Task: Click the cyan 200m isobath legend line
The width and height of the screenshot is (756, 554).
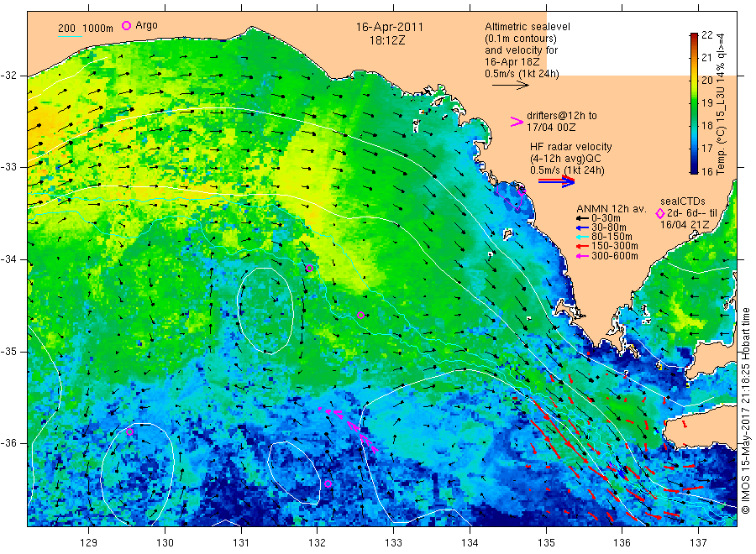Action: click(x=70, y=35)
